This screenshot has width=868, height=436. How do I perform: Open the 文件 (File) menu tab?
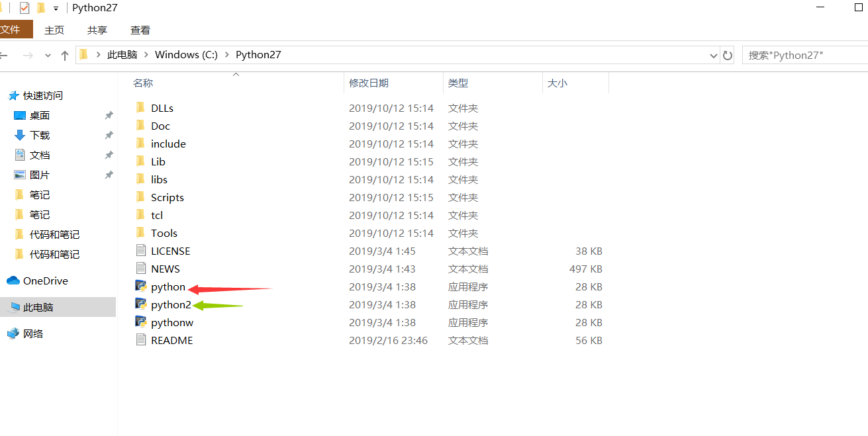tap(16, 30)
